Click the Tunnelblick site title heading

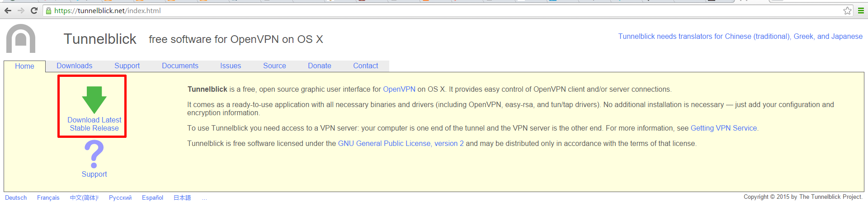pyautogui.click(x=100, y=39)
